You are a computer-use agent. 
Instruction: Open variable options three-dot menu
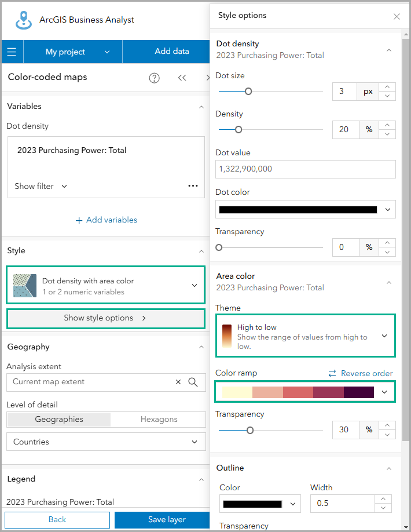193,186
